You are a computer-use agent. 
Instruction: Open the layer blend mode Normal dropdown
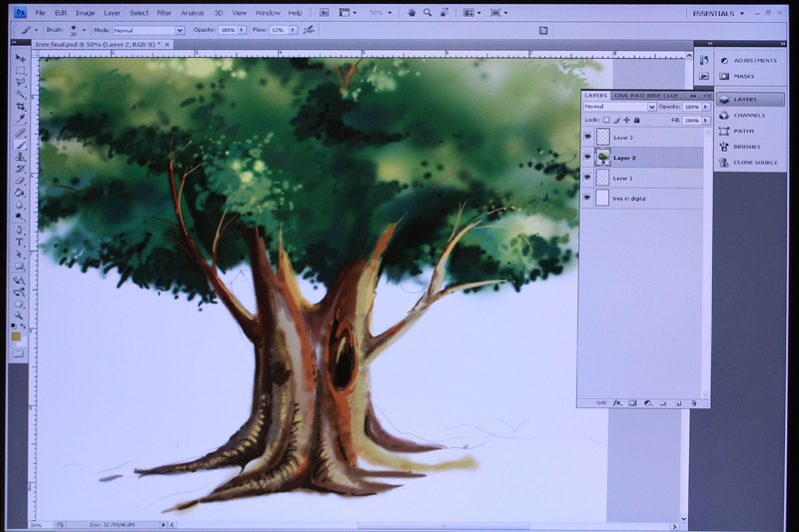(x=619, y=107)
